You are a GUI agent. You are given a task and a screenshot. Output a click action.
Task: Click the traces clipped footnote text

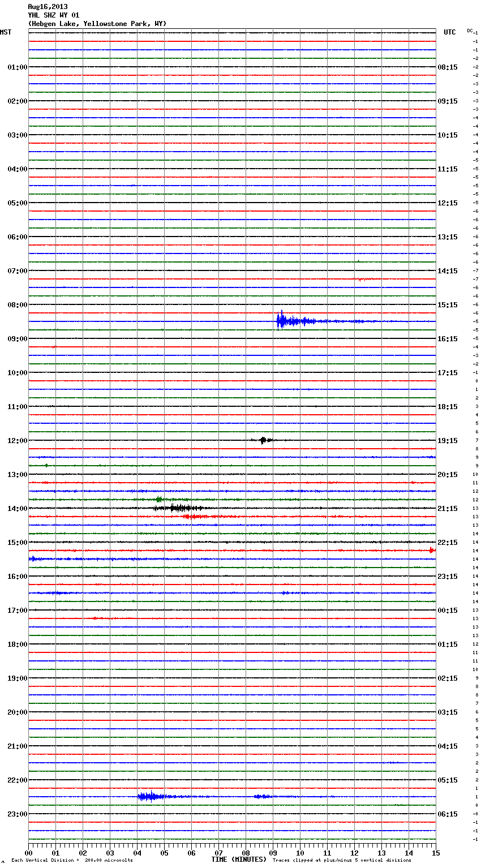(x=342, y=861)
